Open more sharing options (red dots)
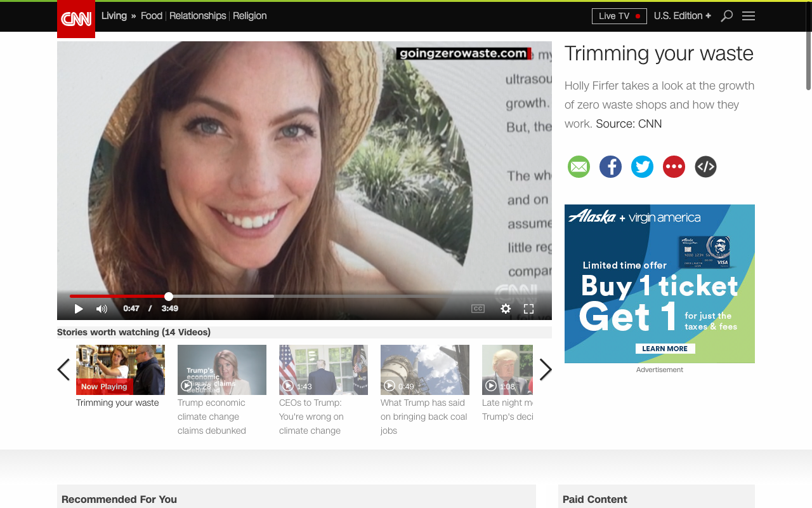 674,166
